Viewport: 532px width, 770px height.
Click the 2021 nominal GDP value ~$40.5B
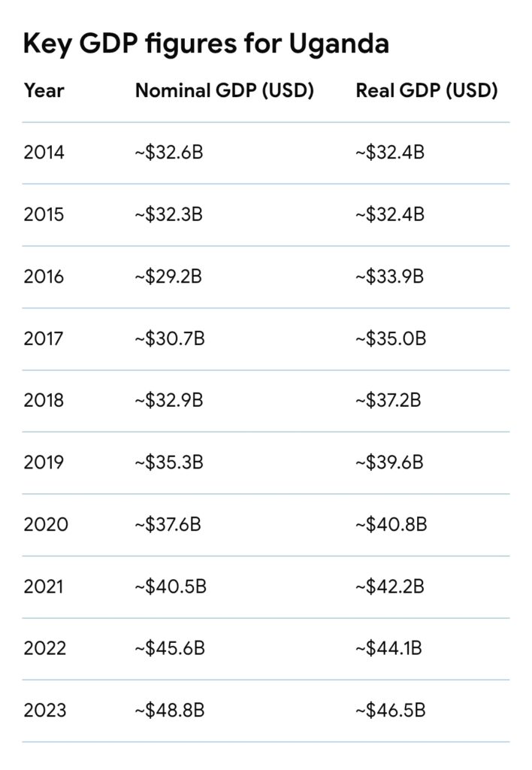[171, 586]
